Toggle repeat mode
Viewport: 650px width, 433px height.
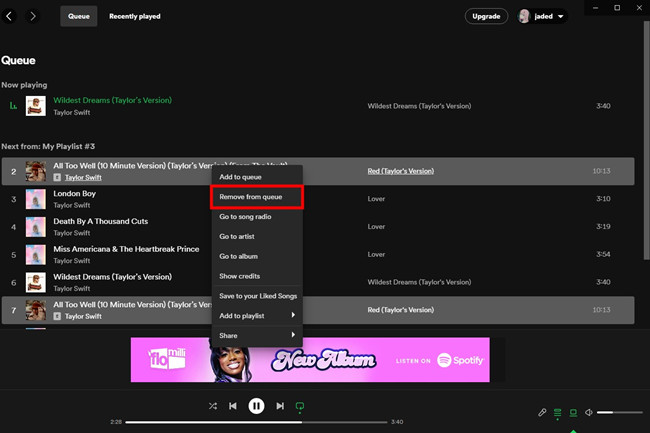[300, 406]
